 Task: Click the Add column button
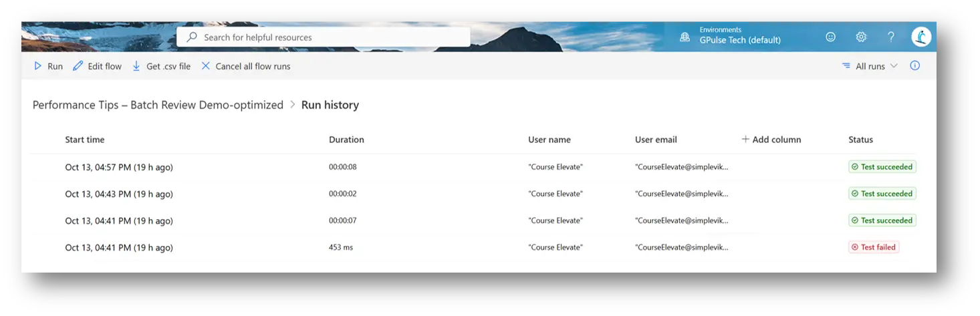[x=771, y=140]
